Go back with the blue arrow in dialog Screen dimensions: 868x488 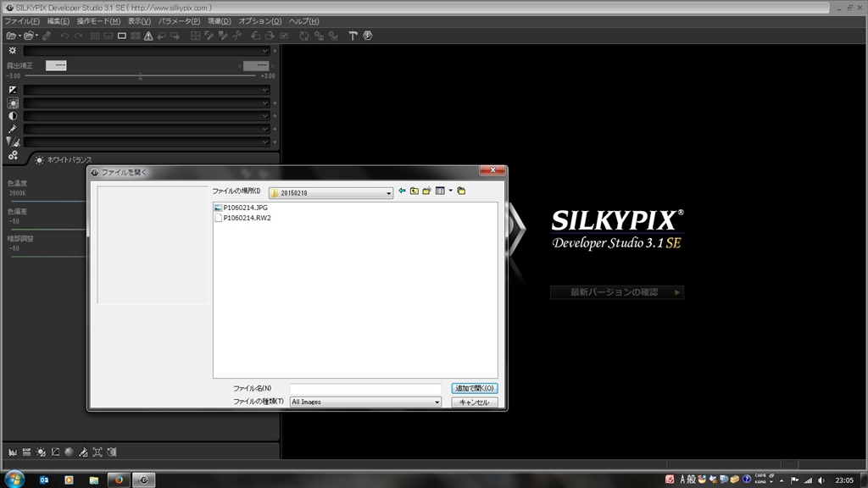point(402,191)
